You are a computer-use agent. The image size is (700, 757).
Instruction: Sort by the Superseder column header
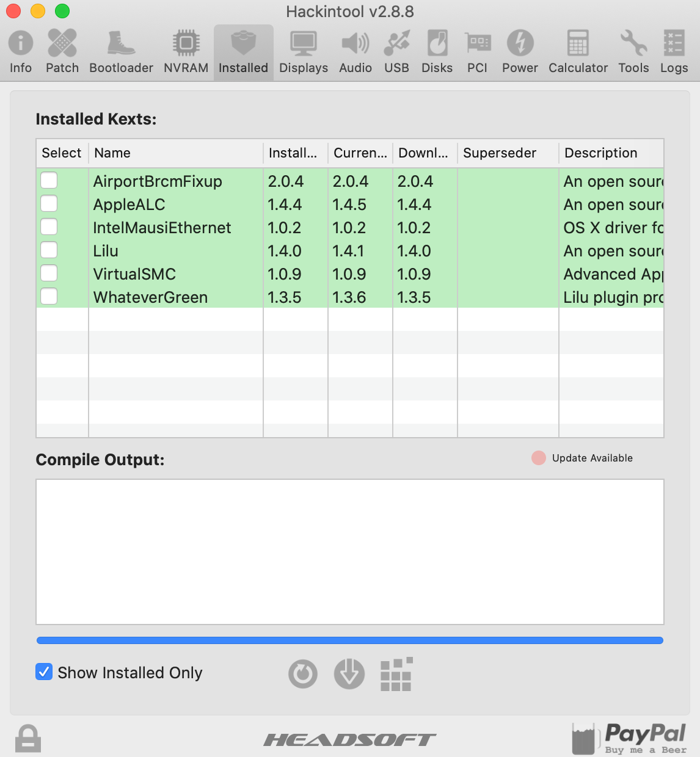[508, 153]
